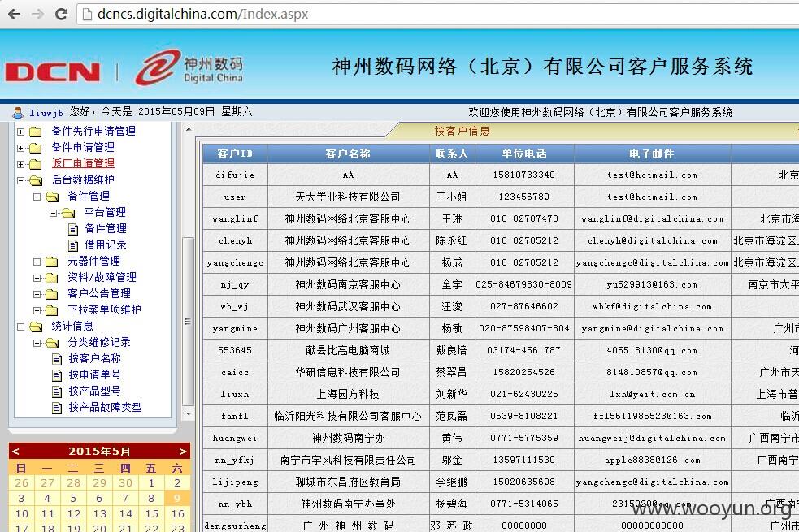
Task: Click customer ID cell difujie
Action: 235,175
